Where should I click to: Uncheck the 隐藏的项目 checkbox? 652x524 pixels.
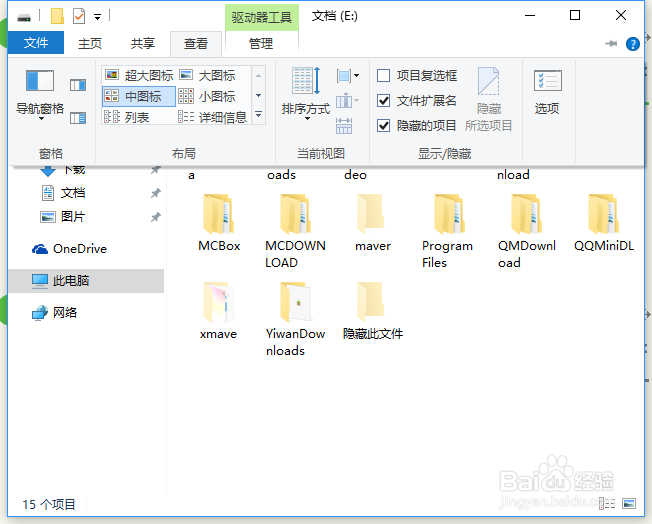(383, 126)
